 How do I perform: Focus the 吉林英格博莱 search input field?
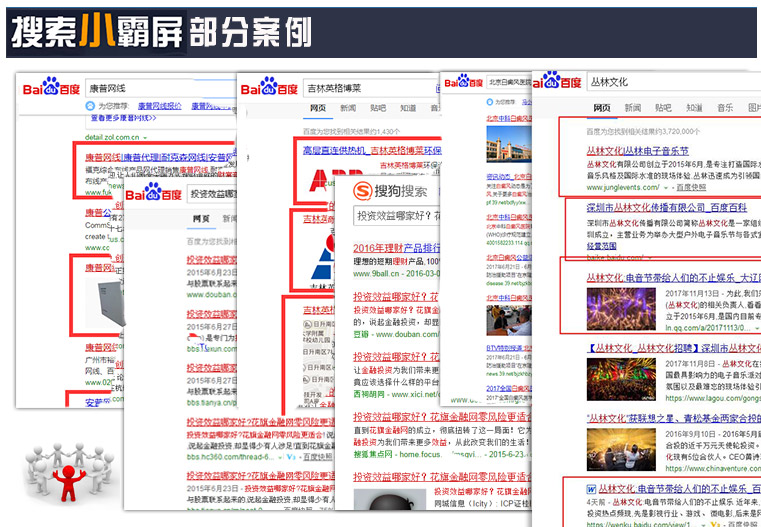point(371,88)
